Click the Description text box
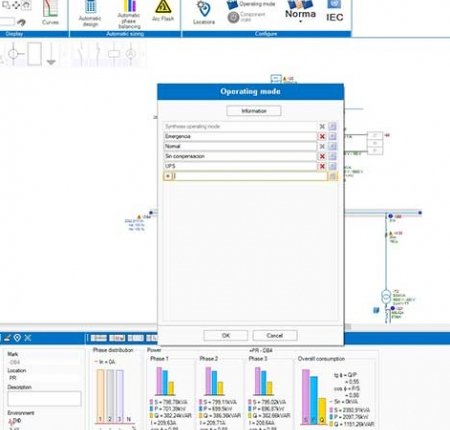The height and width of the screenshot is (430, 450). (44, 399)
